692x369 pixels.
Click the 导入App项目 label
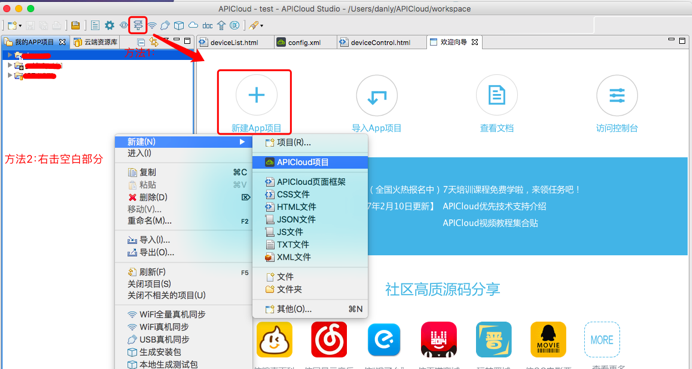(376, 128)
